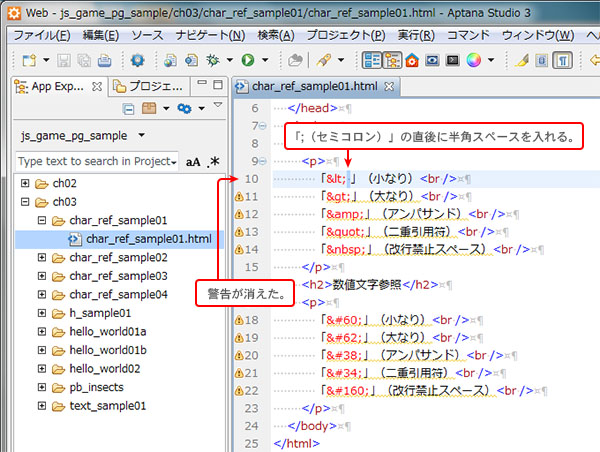Open the package icon dropdown arrow
Screen dimensions: 600x452
point(166,108)
